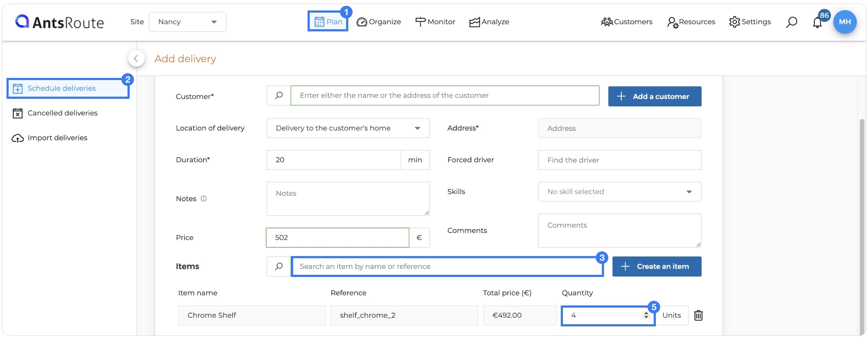The height and width of the screenshot is (339, 868).
Task: Click the Chrome Shelf item name field
Action: [x=252, y=315]
